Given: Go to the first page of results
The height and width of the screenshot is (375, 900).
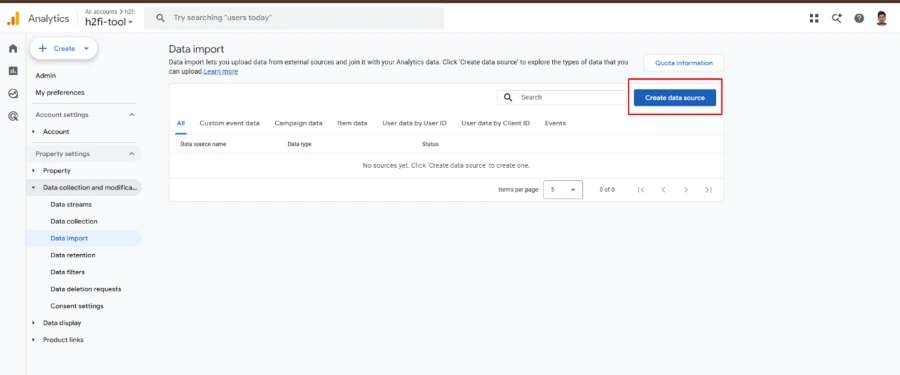Looking at the screenshot, I should pos(641,190).
